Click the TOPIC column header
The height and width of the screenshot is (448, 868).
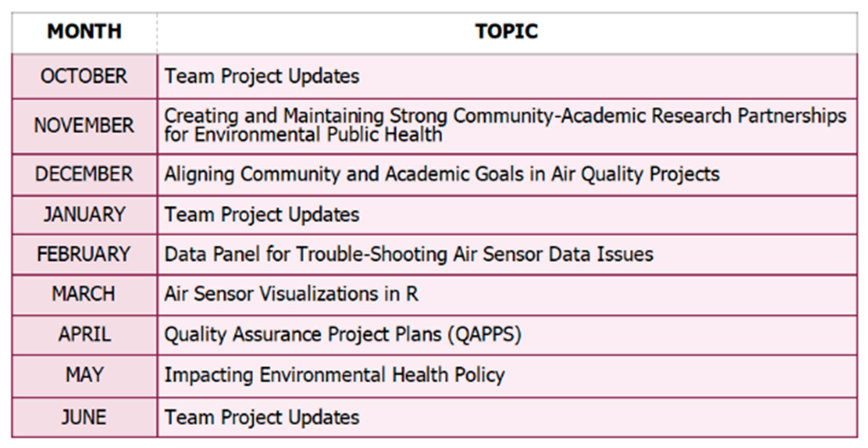click(506, 32)
